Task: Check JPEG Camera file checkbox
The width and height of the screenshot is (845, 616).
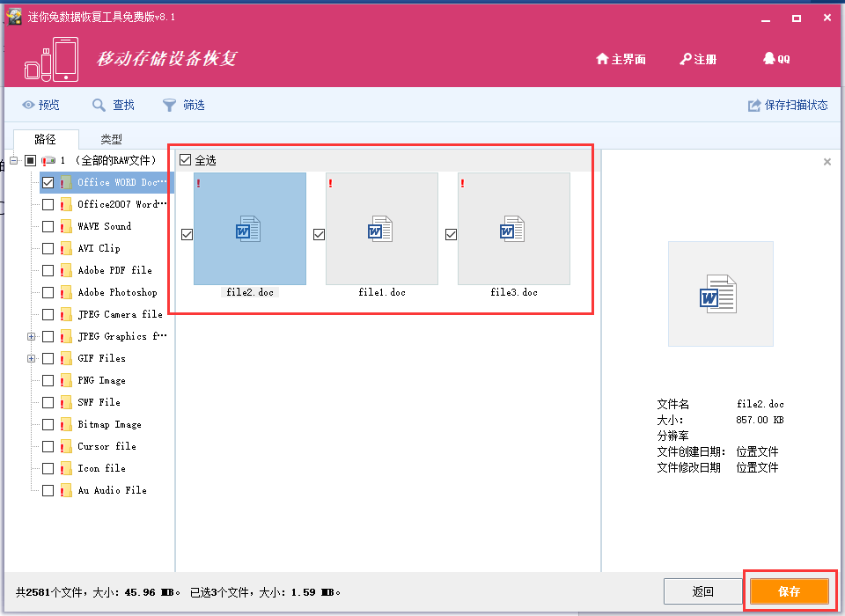Action: click(x=48, y=315)
